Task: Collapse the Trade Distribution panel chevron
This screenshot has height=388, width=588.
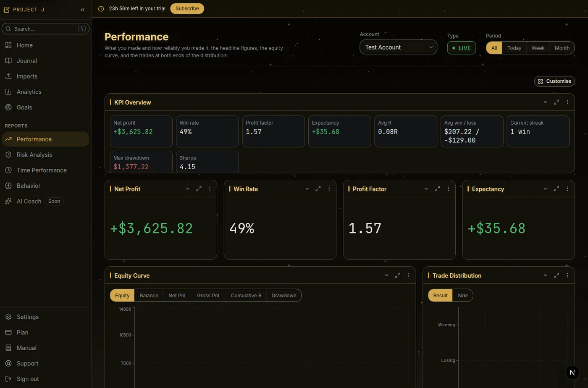Action: pyautogui.click(x=546, y=275)
